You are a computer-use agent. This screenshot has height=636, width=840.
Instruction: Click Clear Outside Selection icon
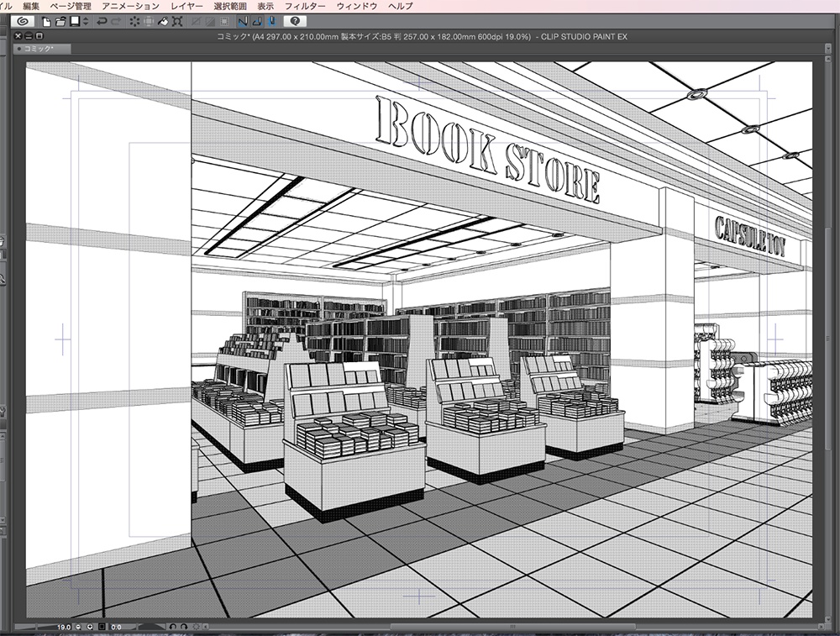point(149,22)
